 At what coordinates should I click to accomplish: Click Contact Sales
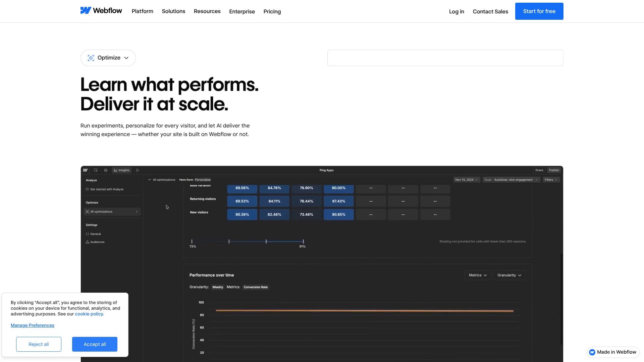click(490, 11)
